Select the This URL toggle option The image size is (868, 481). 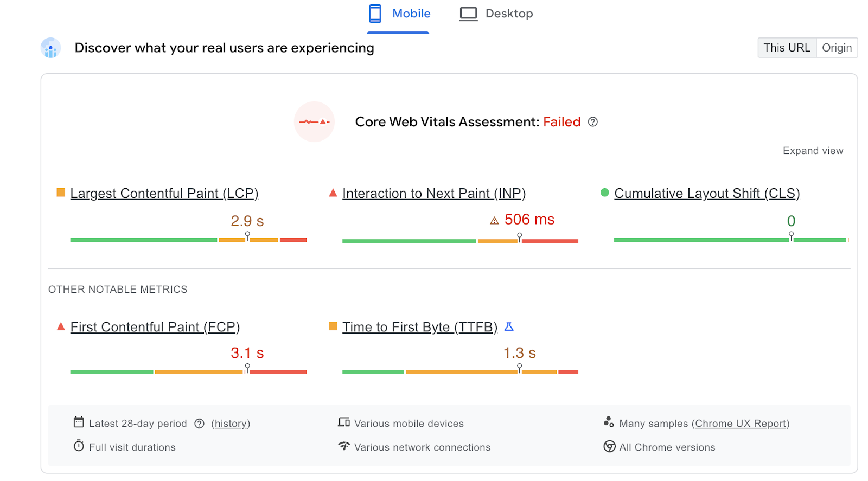tap(787, 48)
